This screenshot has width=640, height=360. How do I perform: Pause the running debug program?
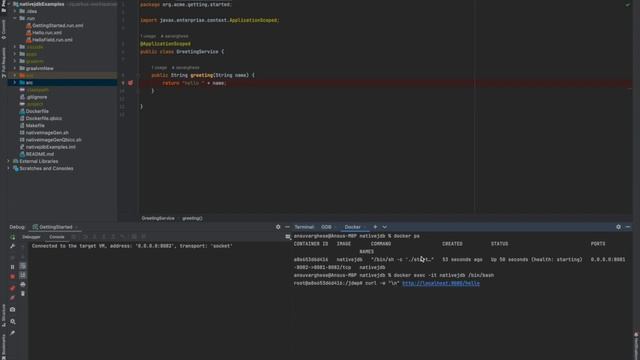point(13,267)
